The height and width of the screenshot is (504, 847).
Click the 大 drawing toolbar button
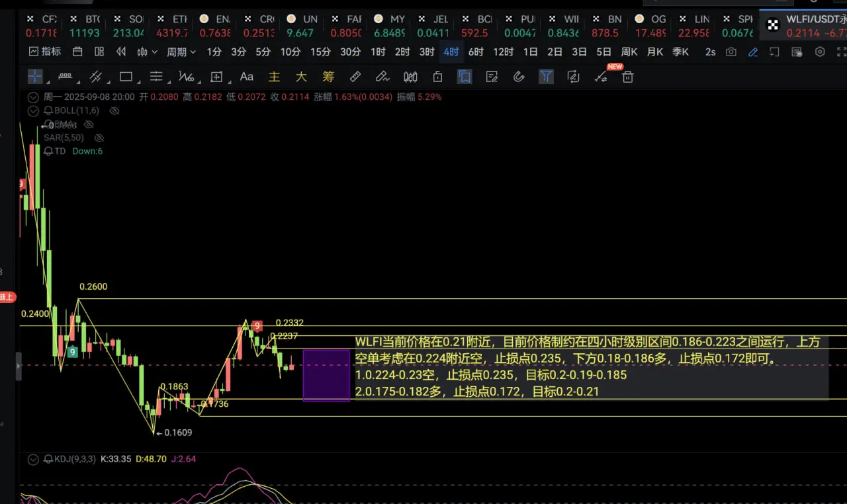point(301,77)
